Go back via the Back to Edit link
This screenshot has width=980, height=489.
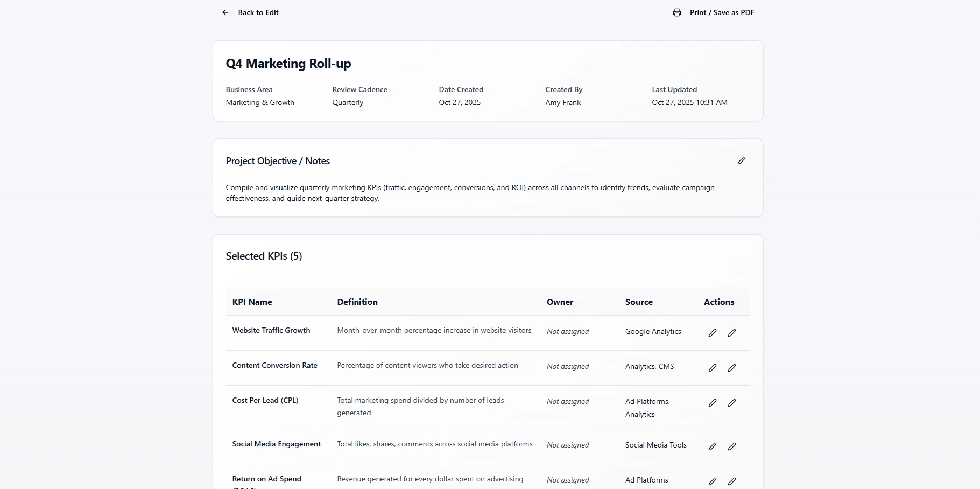point(258,12)
